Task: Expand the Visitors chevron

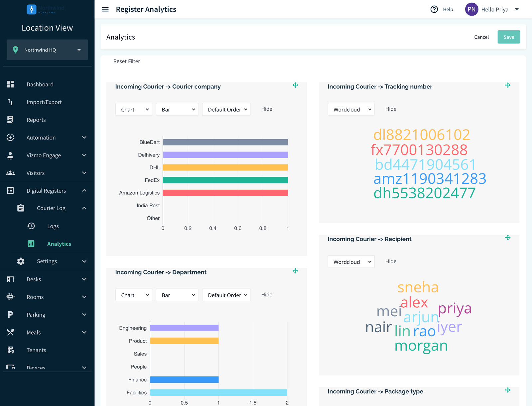Action: [x=84, y=173]
